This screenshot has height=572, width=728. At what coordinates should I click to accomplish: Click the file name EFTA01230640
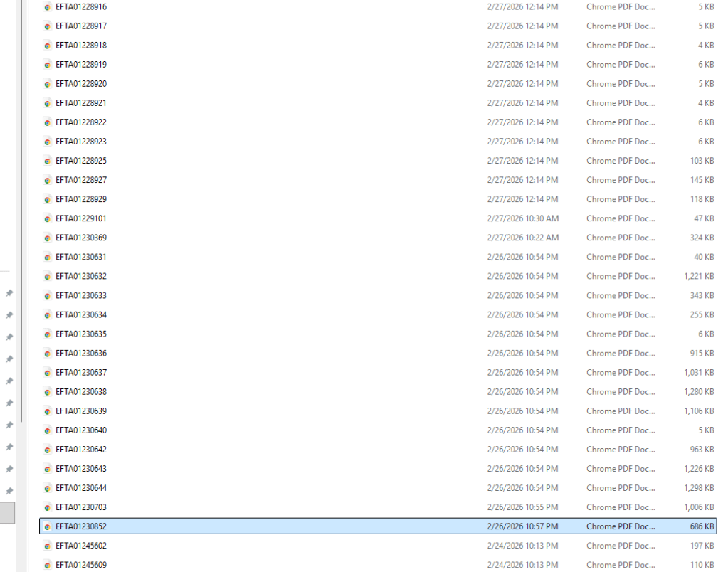pos(81,430)
